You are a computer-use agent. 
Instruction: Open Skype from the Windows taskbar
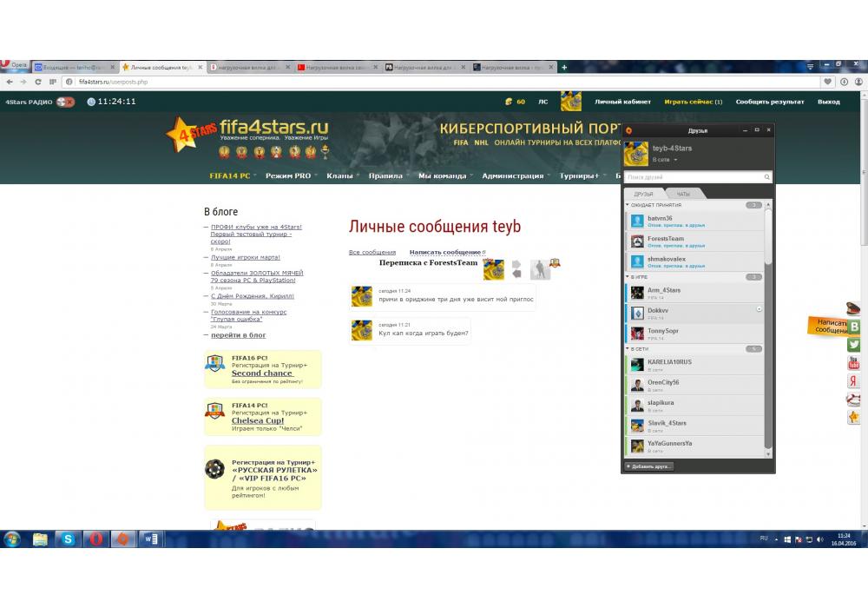click(67, 539)
